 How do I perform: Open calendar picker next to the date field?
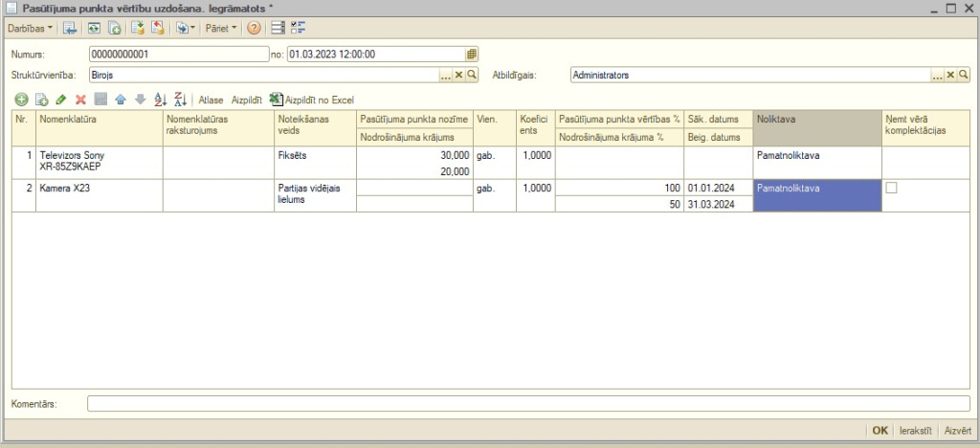point(471,55)
